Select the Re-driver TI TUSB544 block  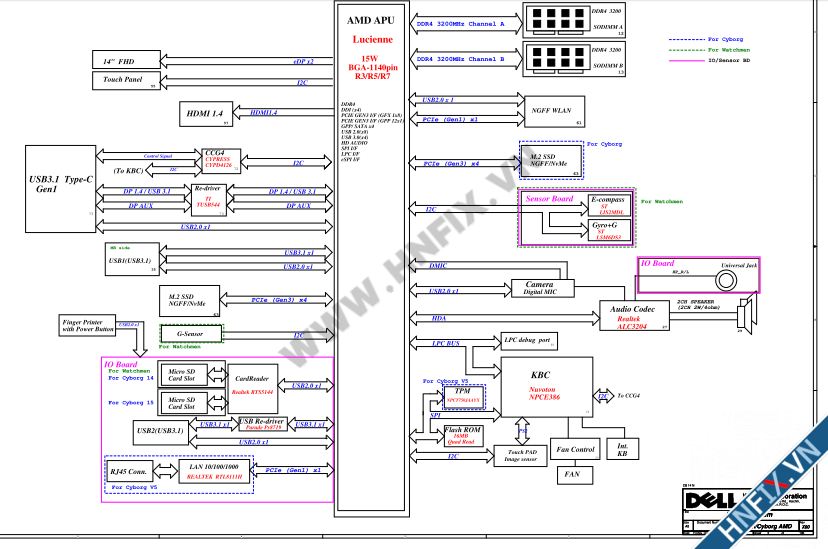(209, 200)
